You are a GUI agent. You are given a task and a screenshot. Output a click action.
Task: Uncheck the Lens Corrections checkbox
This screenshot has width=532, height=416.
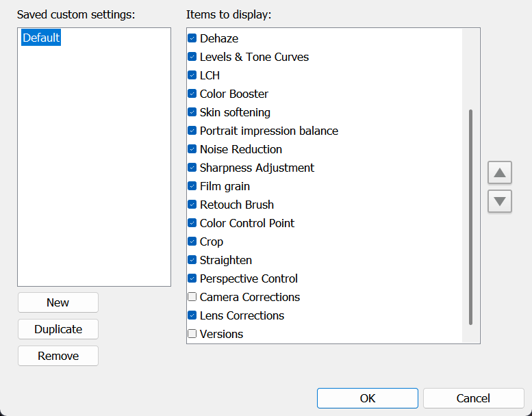(x=192, y=316)
